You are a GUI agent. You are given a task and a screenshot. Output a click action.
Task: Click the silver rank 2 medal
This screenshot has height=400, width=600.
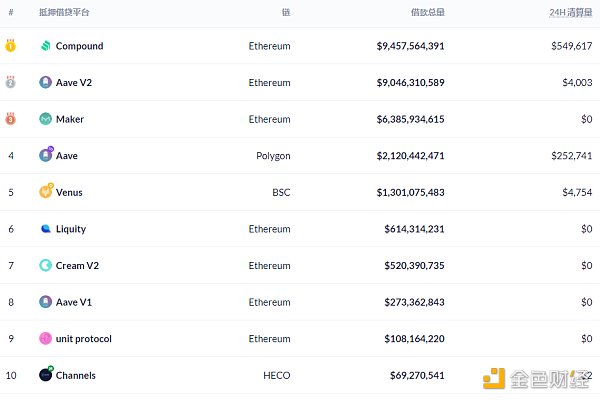[x=10, y=82]
